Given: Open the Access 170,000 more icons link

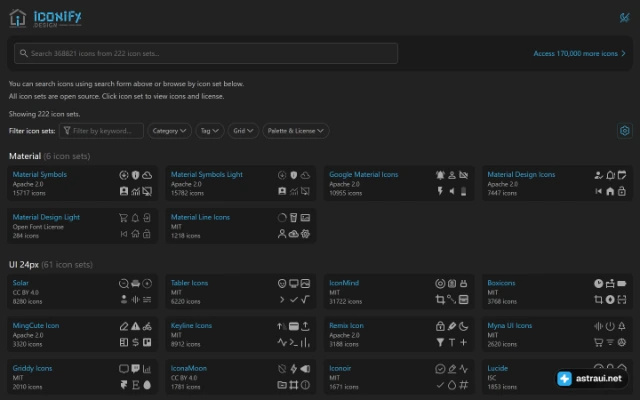Looking at the screenshot, I should pos(579,53).
